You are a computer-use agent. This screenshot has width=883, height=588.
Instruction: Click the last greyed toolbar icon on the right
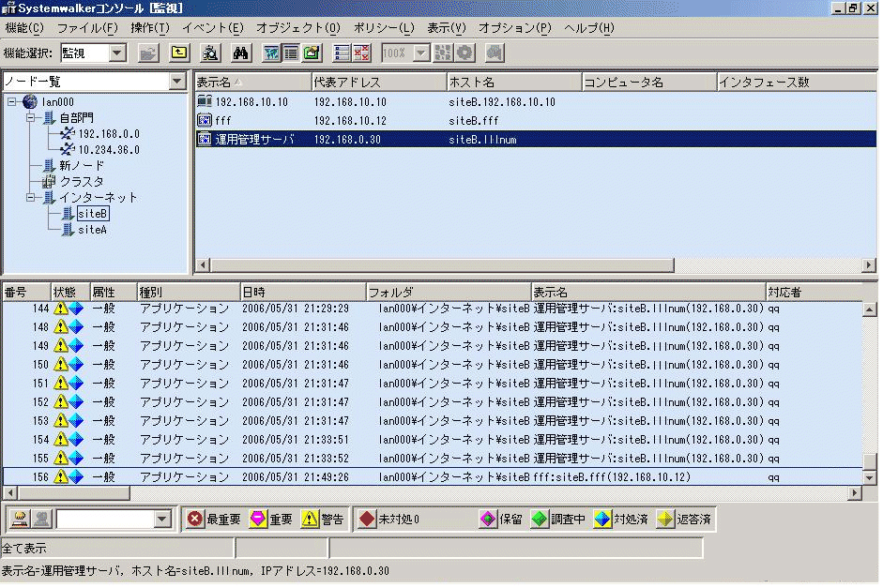(x=494, y=53)
